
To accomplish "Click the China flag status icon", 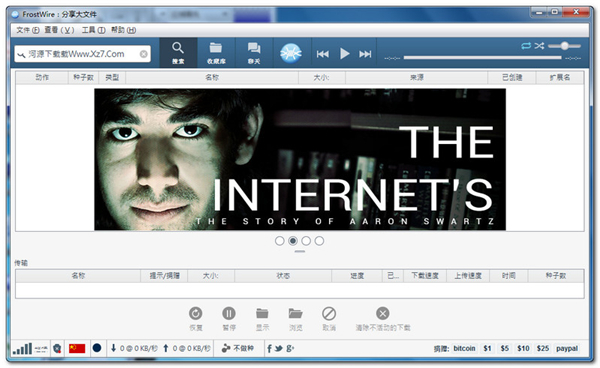I will point(77,348).
